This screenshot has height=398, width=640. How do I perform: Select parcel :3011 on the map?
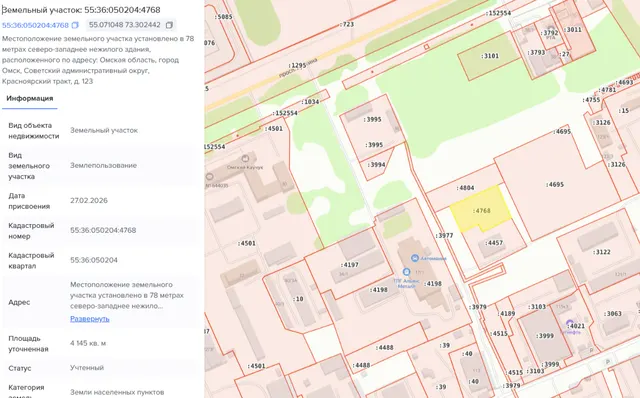pyautogui.click(x=573, y=30)
